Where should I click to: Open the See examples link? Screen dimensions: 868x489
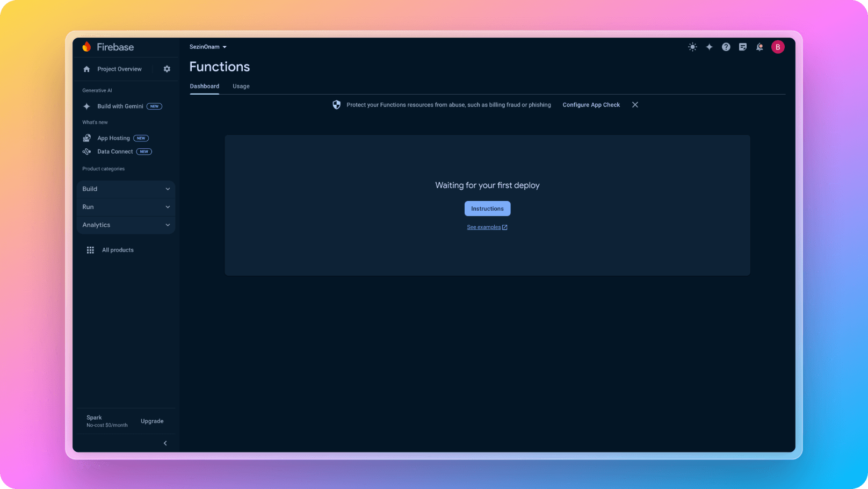click(x=483, y=227)
